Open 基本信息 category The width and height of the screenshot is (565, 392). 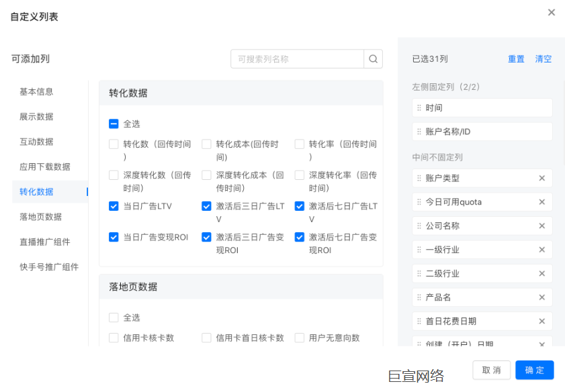(36, 92)
